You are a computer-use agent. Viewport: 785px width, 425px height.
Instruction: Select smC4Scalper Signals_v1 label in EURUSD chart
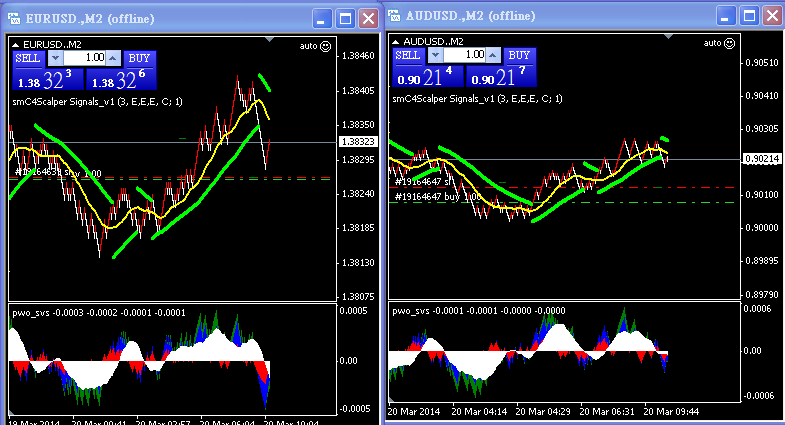tap(98, 102)
